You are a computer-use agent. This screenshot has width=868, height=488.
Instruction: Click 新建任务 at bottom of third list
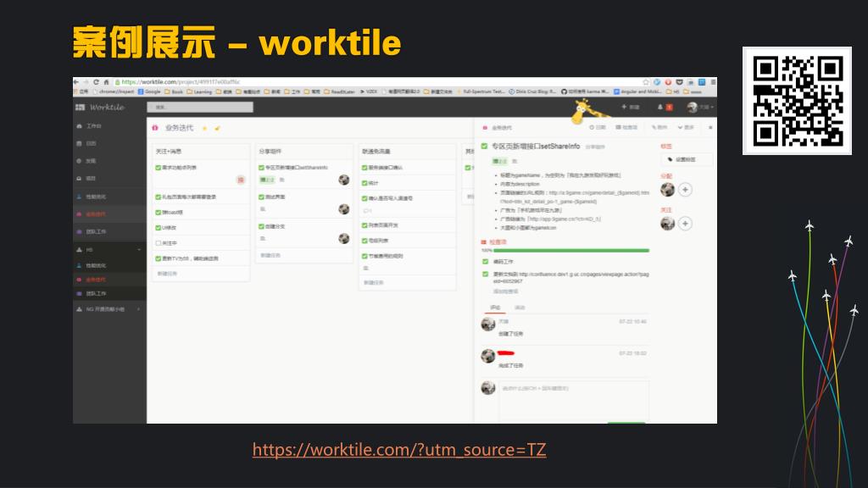click(373, 283)
